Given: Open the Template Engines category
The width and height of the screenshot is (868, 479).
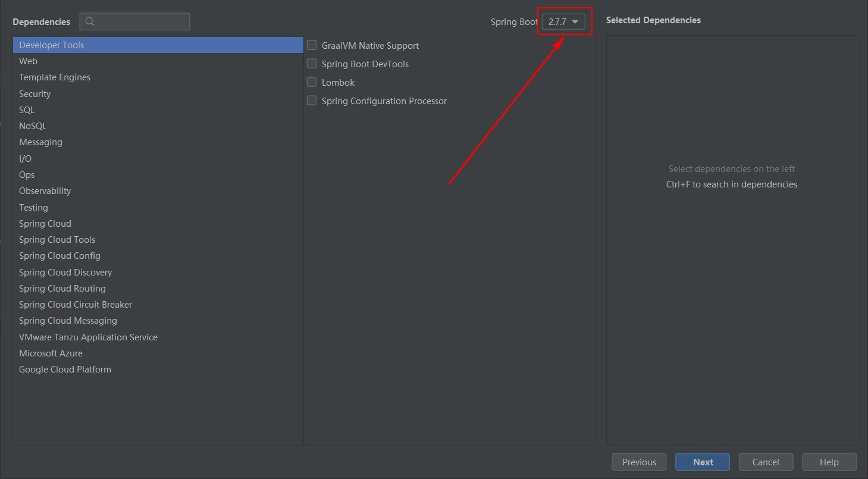Looking at the screenshot, I should (158, 77).
